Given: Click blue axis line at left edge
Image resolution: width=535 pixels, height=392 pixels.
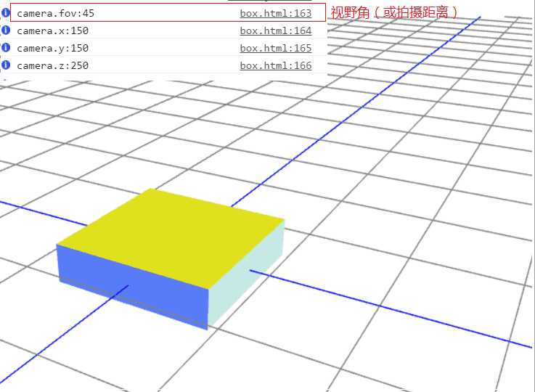Looking at the screenshot, I should point(44,213).
